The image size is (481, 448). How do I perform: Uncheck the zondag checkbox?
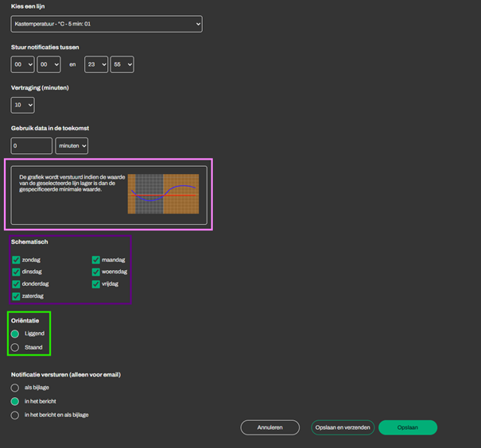[16, 260]
